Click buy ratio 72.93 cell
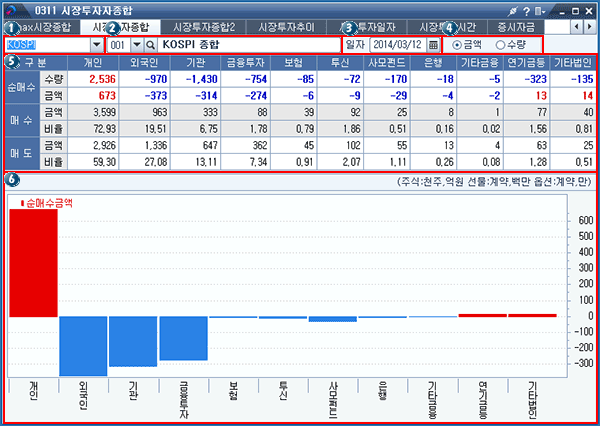 [93, 129]
